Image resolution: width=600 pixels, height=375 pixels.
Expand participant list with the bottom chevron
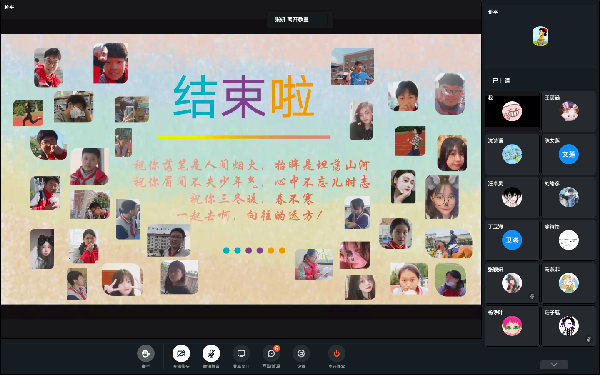pyautogui.click(x=554, y=364)
